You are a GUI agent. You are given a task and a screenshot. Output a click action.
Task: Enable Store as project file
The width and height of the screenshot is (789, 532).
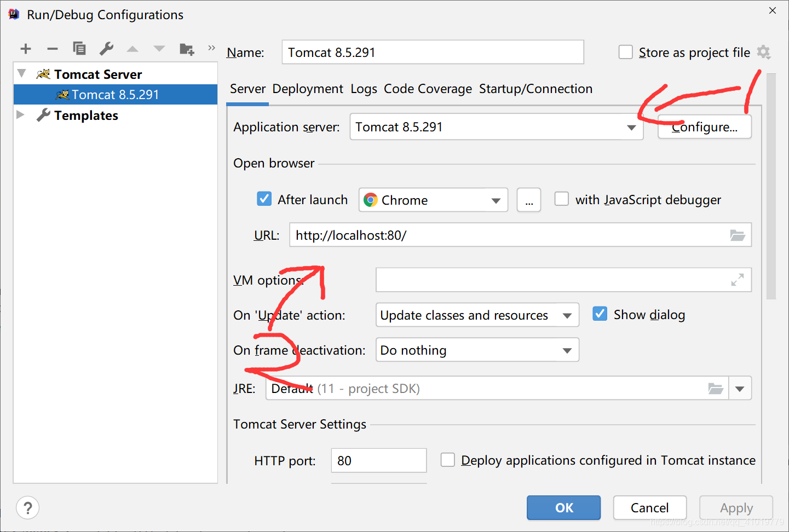(x=625, y=52)
